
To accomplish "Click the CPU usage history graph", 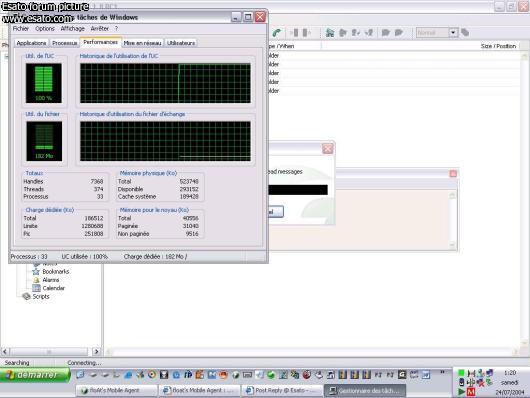I will pyautogui.click(x=165, y=83).
